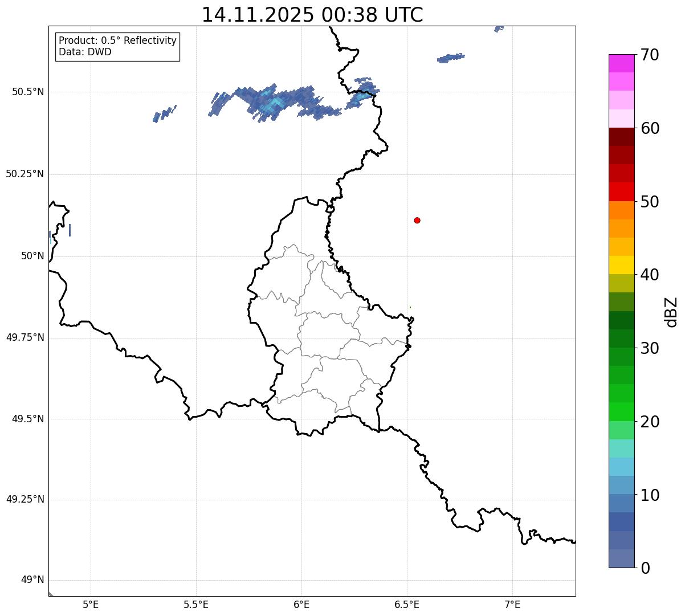
Task: Click the Product: 0.5° Reflectivity text
Action: pos(117,40)
